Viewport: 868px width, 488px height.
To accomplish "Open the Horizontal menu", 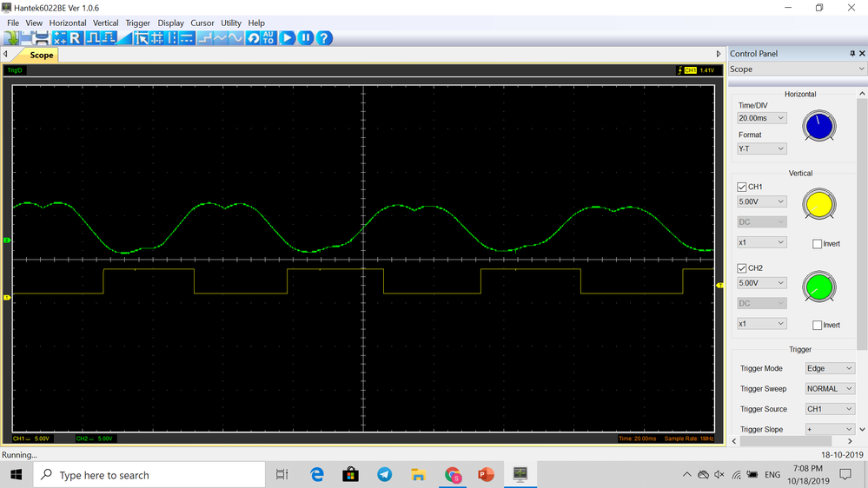I will [68, 23].
